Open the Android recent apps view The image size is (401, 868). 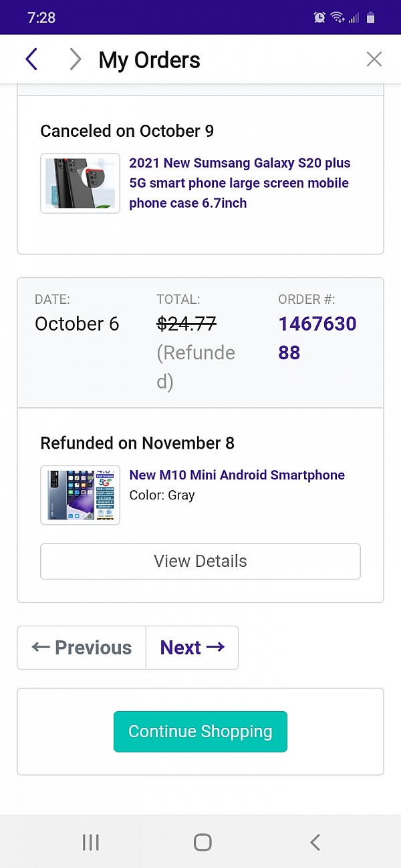pyautogui.click(x=90, y=843)
